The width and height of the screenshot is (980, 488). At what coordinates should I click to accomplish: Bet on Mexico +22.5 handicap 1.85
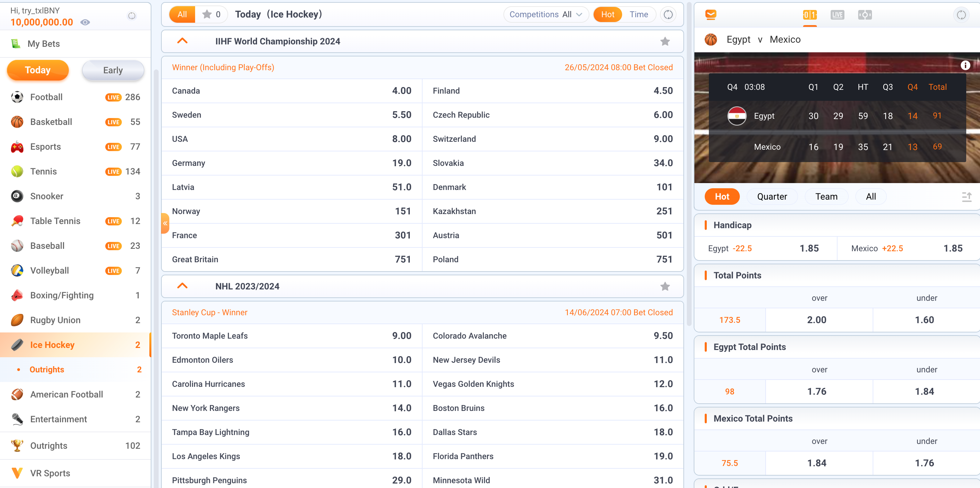click(x=908, y=248)
